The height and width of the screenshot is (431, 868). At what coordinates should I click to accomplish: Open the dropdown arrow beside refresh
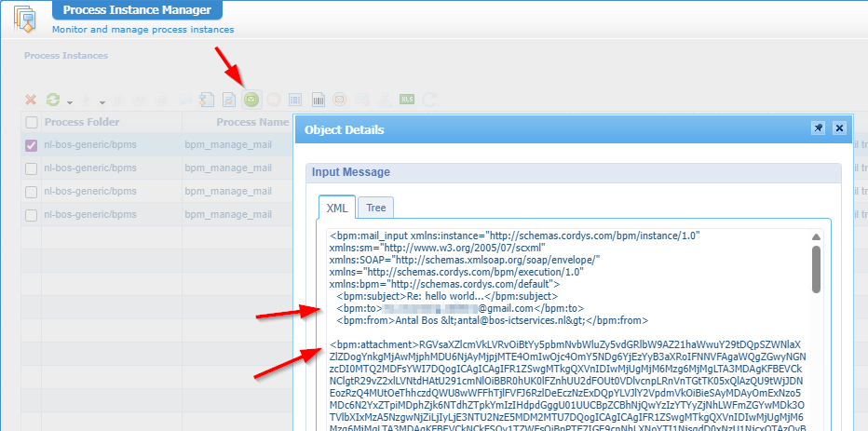click(70, 102)
